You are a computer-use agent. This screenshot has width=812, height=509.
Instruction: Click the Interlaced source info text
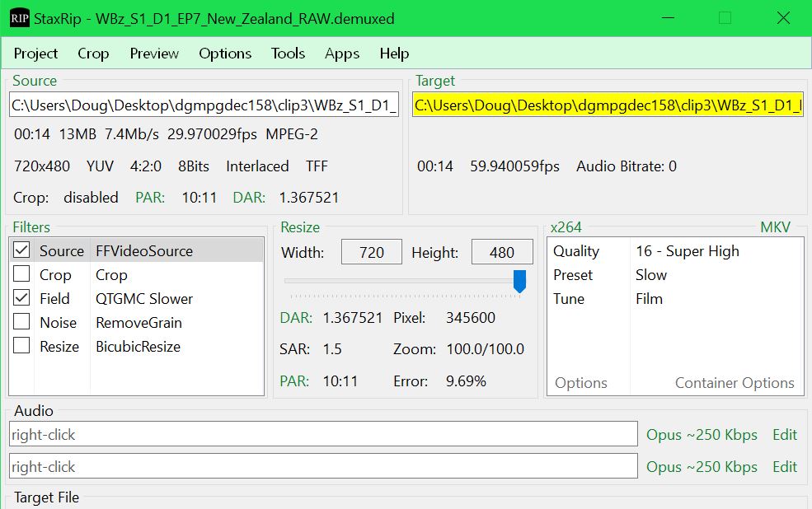(257, 166)
